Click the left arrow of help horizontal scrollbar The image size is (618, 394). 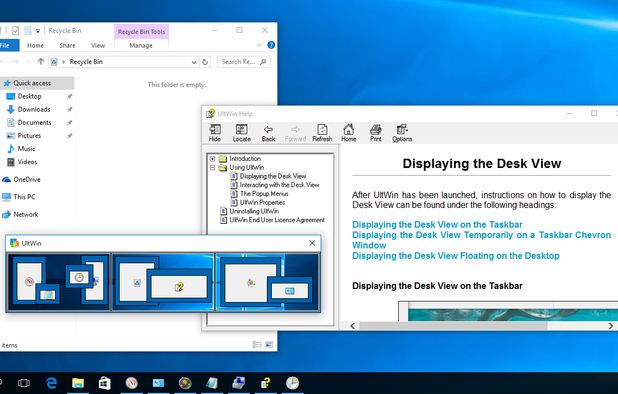(353, 326)
